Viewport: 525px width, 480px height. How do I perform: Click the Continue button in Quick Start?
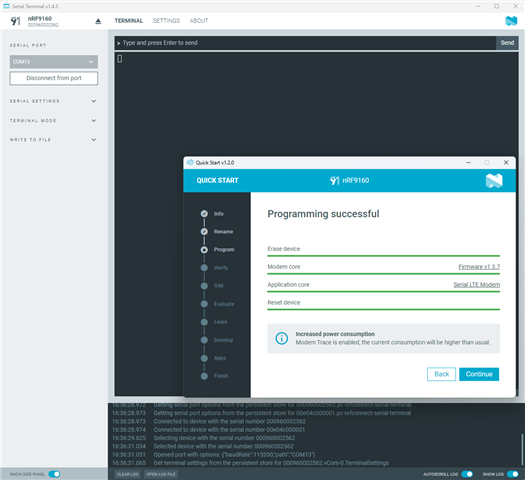pos(479,374)
